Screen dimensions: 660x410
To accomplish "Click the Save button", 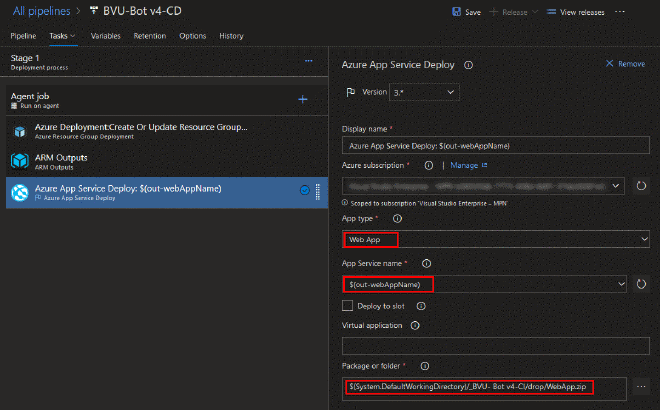I will [466, 12].
